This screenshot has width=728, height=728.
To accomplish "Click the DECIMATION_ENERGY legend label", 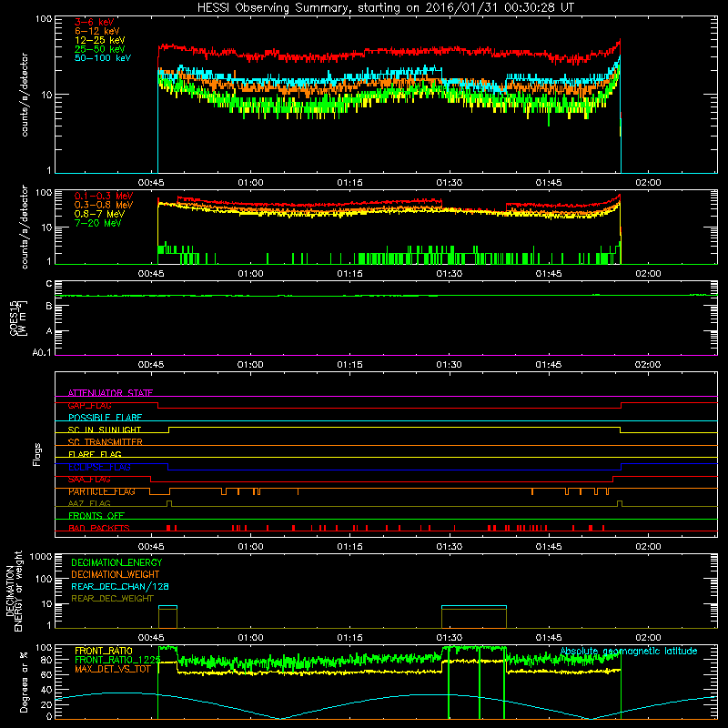I will tap(116, 562).
